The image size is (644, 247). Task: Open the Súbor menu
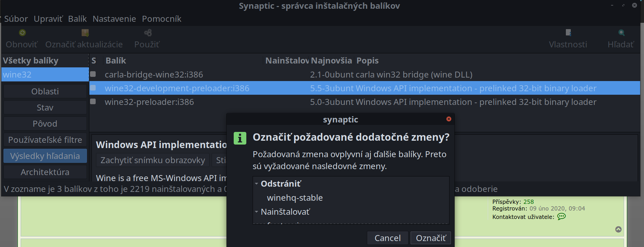[x=16, y=19]
